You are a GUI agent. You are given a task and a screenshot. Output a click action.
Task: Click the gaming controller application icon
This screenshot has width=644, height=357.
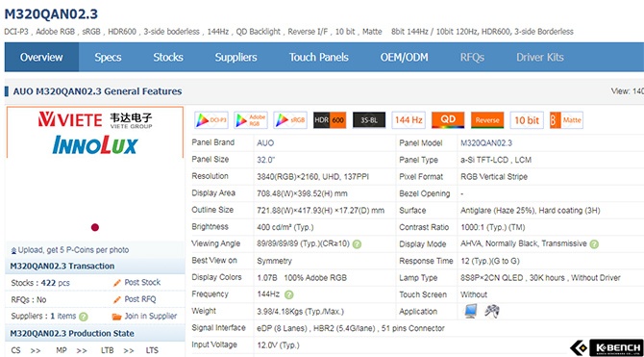tap(491, 312)
